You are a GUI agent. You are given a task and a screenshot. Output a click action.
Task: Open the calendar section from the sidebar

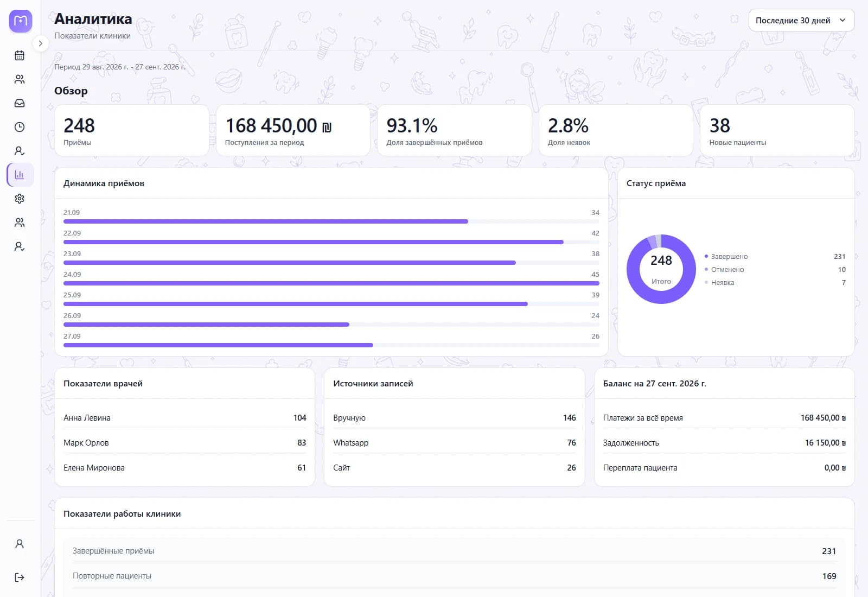tap(20, 55)
